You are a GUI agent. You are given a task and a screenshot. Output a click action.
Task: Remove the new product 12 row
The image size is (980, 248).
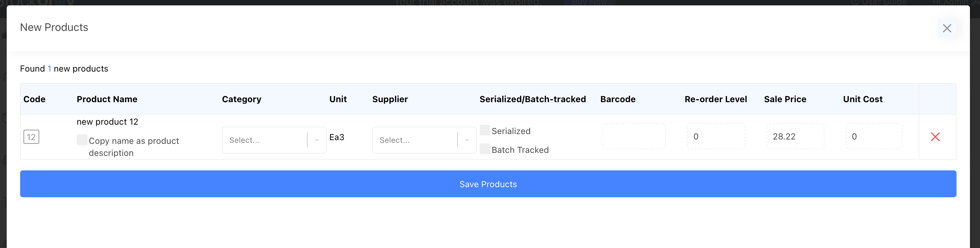935,137
